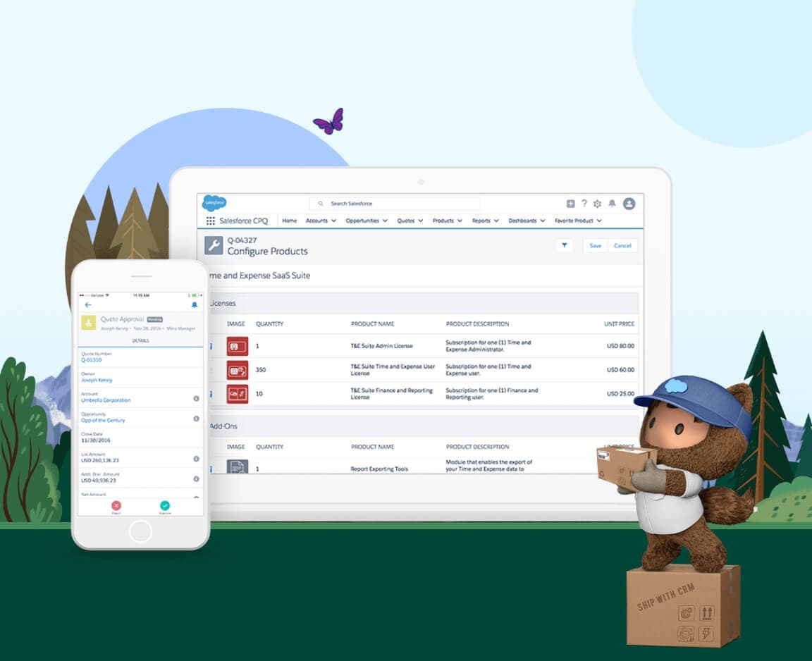This screenshot has height=661, width=812.
Task: Tap the Umbrella Corporation account link
Action: tap(106, 400)
